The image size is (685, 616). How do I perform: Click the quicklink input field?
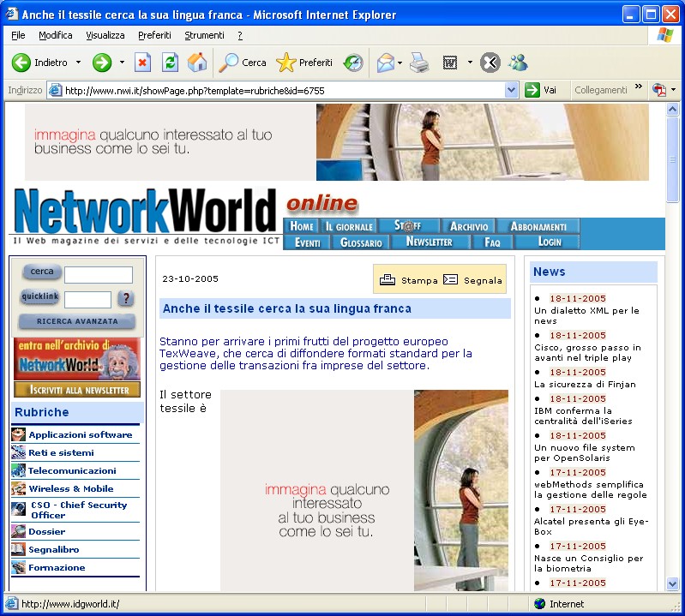(87, 300)
